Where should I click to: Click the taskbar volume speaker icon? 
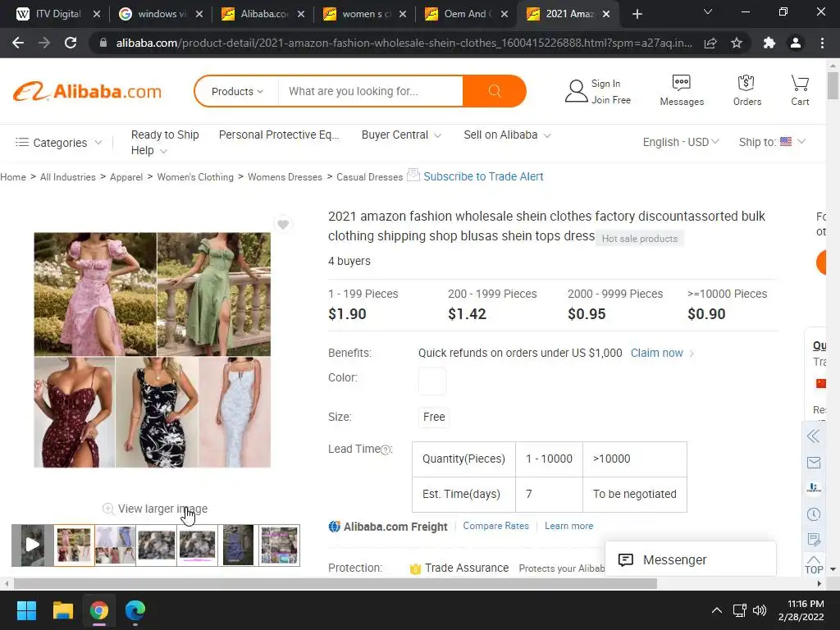tap(760, 610)
